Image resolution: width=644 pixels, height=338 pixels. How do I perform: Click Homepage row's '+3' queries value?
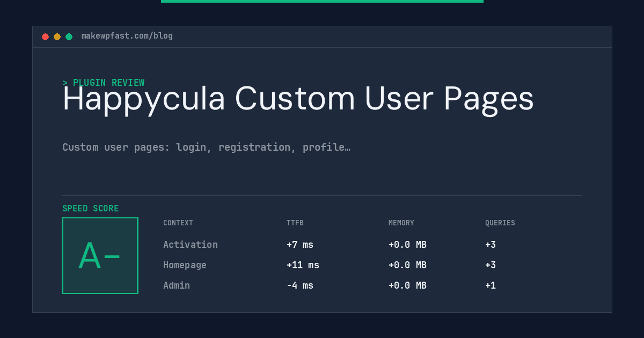(491, 265)
